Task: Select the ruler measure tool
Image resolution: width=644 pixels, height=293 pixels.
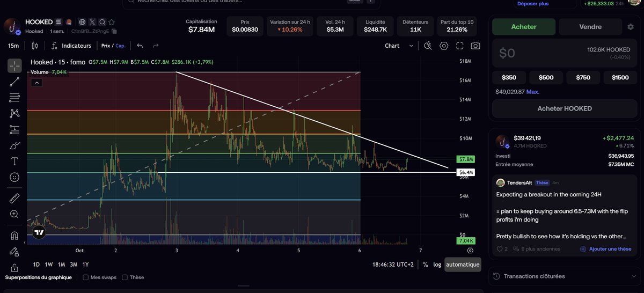Action: 14,198
